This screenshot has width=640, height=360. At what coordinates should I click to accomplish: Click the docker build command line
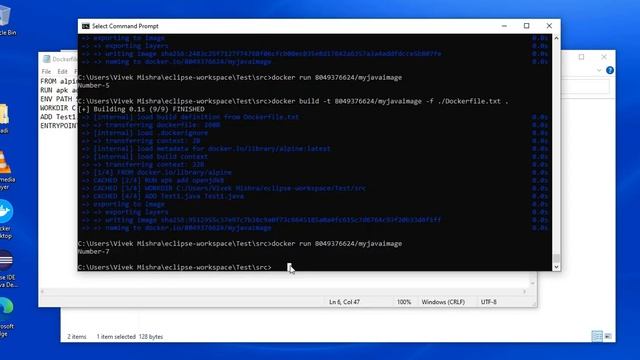tap(293, 101)
